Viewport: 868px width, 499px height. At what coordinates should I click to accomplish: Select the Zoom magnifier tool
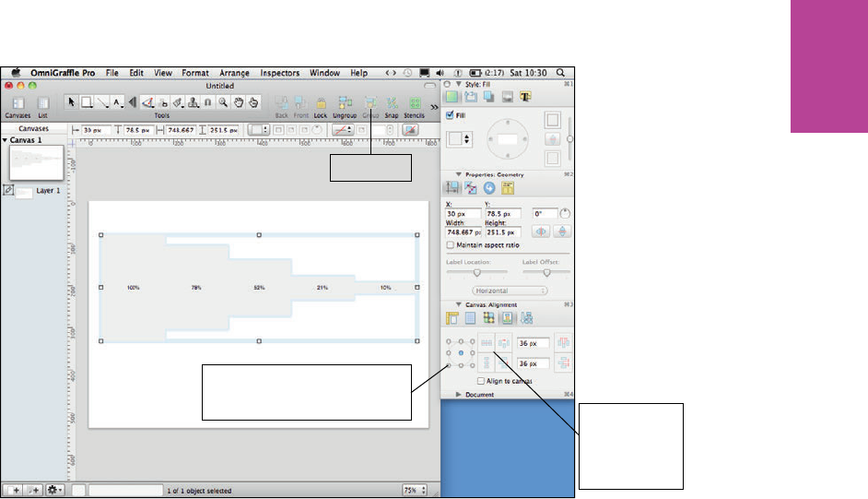pos(223,102)
